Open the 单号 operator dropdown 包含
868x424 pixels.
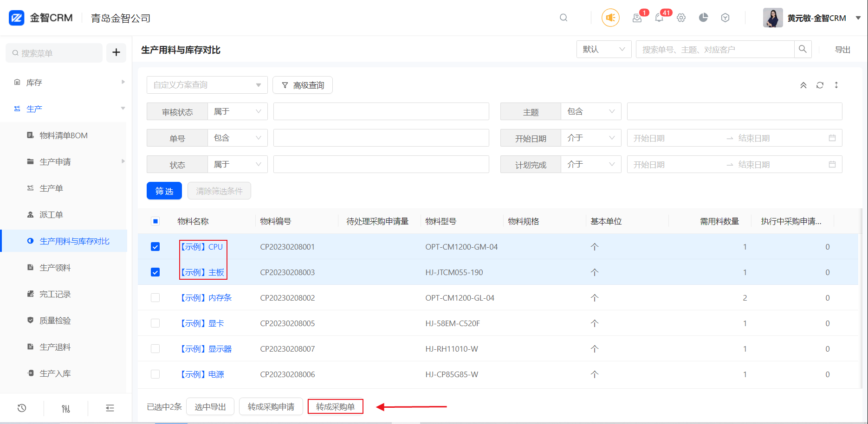237,138
